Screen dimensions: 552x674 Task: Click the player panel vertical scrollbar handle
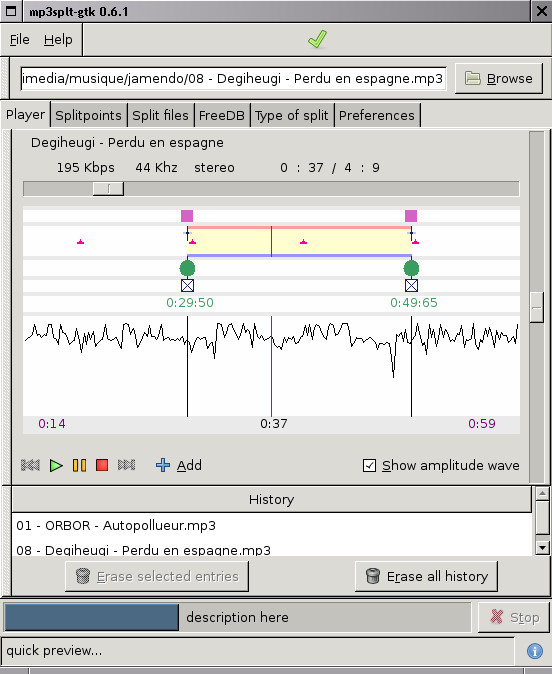click(537, 307)
